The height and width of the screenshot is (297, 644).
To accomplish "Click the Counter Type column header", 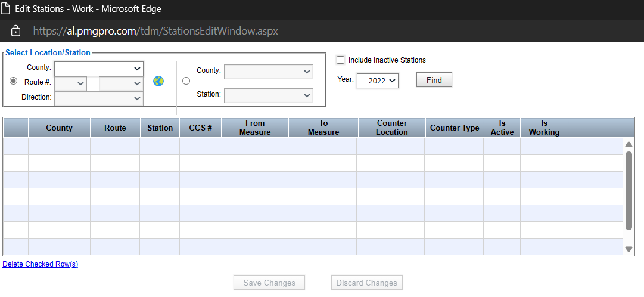I will [x=455, y=128].
